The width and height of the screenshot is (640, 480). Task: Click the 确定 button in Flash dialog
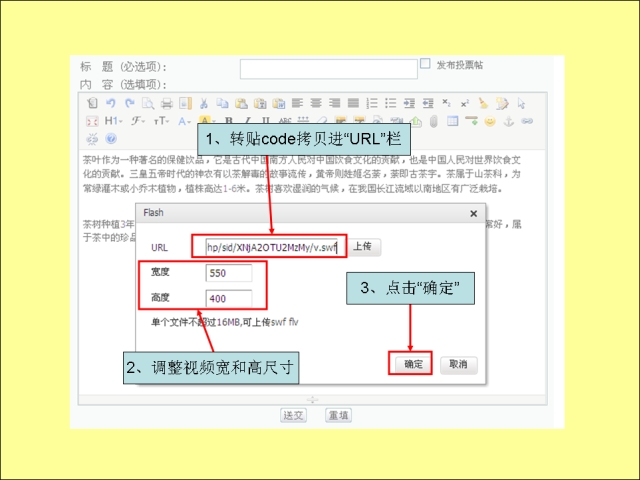(413, 365)
